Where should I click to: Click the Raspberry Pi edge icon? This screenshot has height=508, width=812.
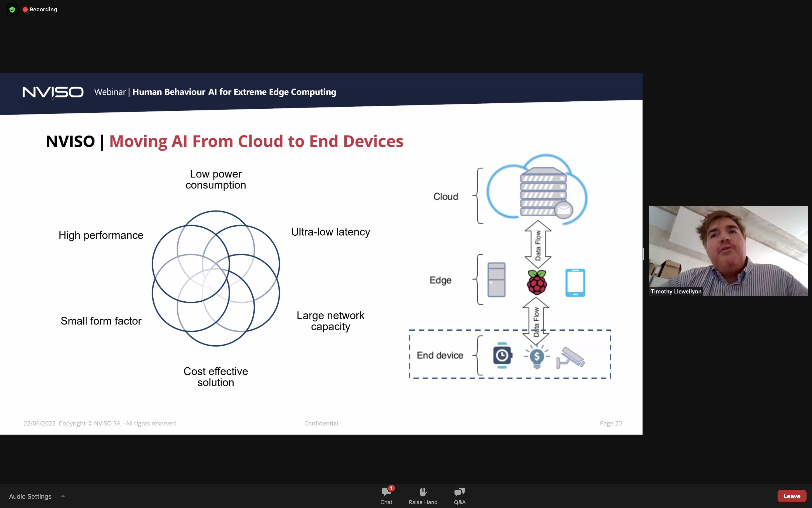point(537,282)
